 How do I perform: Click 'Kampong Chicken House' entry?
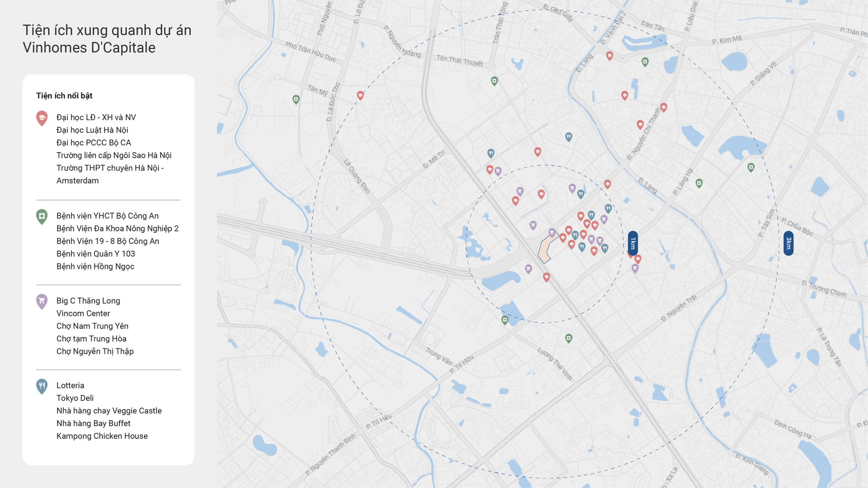102,436
